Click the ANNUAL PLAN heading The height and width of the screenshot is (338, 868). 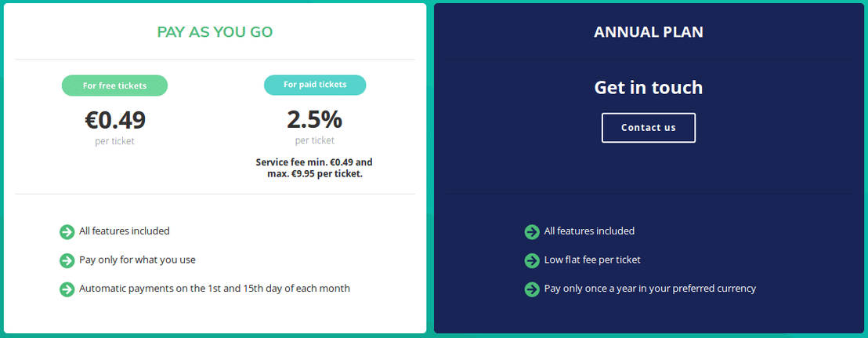(x=649, y=32)
